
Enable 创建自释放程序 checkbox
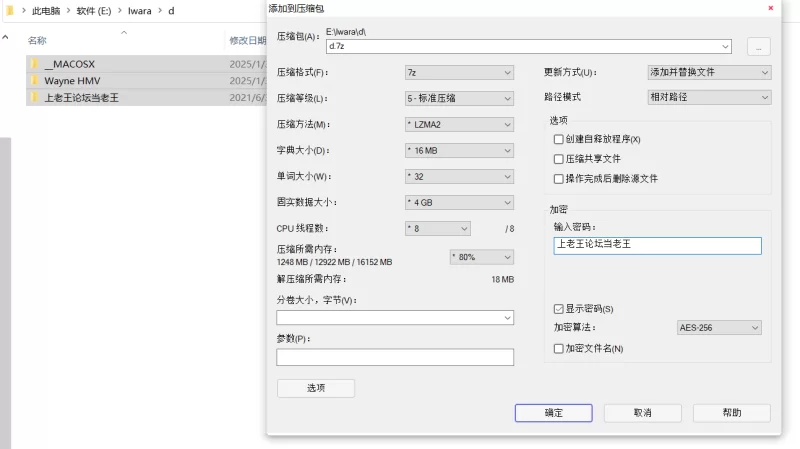click(558, 139)
